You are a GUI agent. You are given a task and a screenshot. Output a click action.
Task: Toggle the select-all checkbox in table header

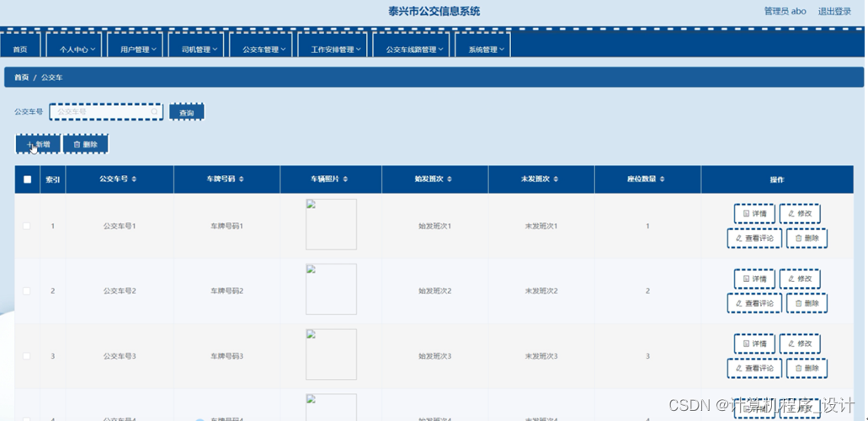point(27,179)
